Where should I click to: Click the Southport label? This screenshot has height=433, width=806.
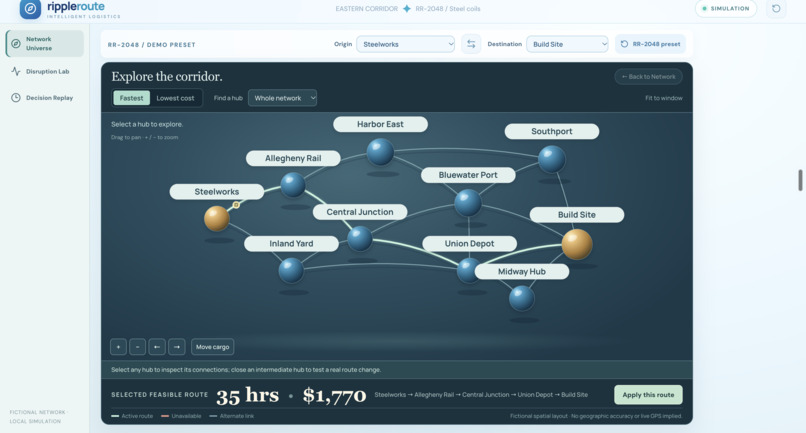[552, 131]
